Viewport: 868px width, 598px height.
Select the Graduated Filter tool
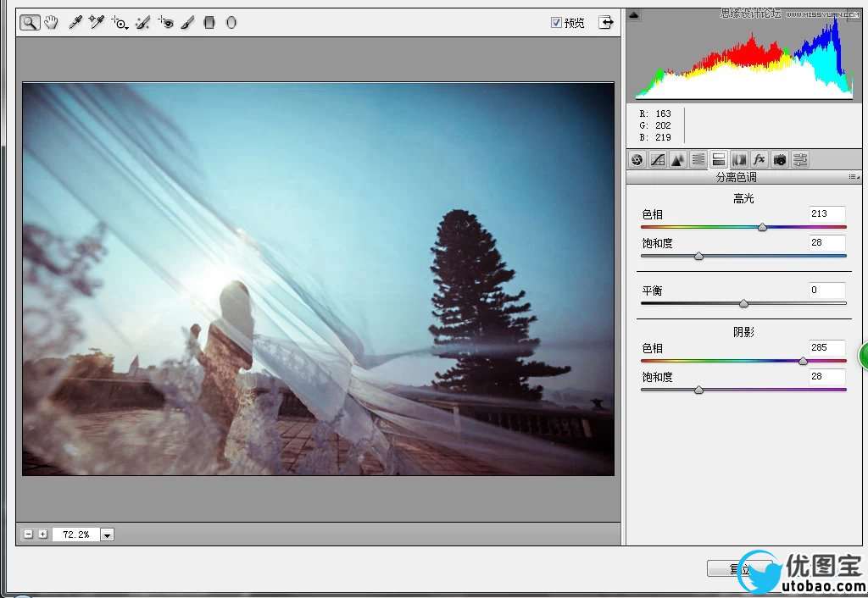click(209, 23)
